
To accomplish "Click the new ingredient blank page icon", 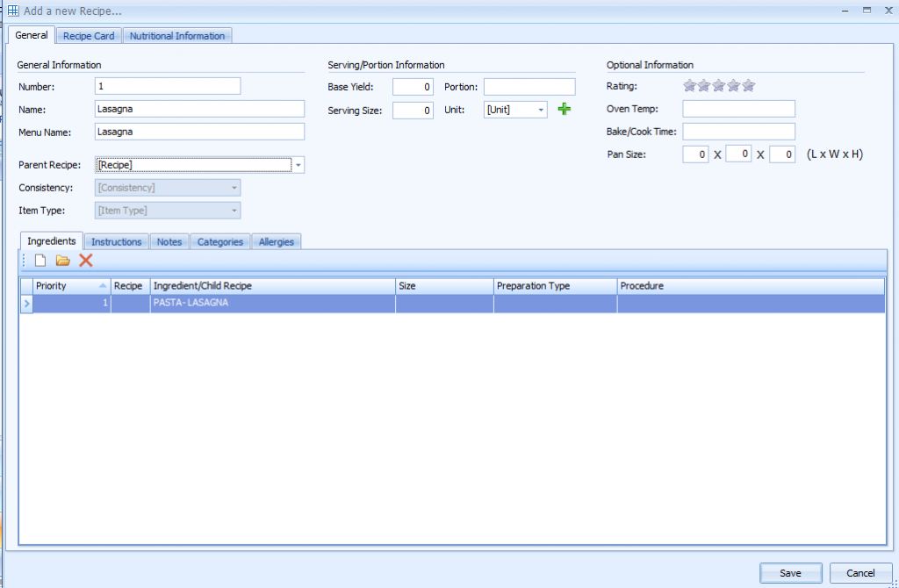I will pos(40,261).
